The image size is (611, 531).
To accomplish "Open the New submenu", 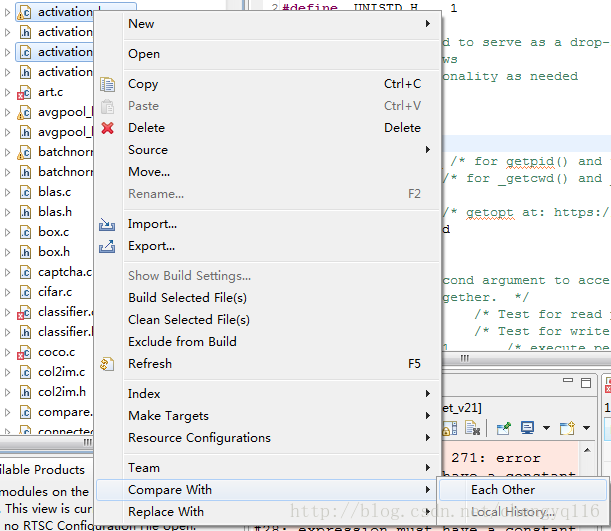I will click(269, 24).
